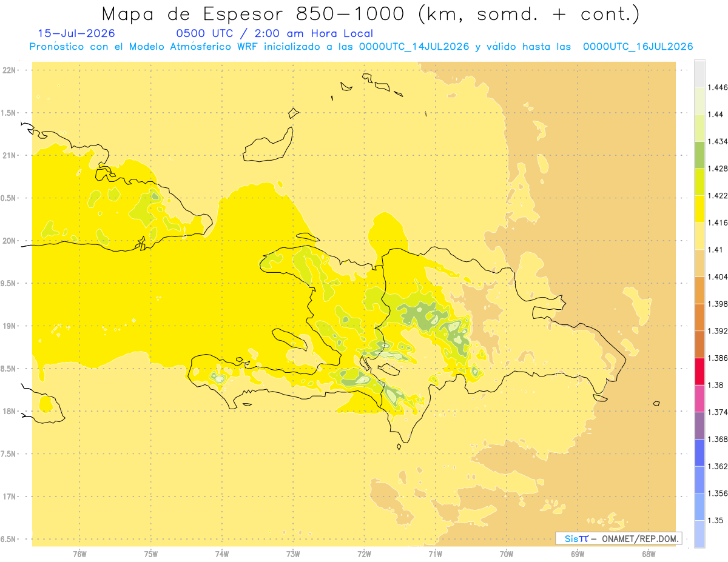
Task: Click the latitude axis label '1.5N'
Action: [x=9, y=113]
